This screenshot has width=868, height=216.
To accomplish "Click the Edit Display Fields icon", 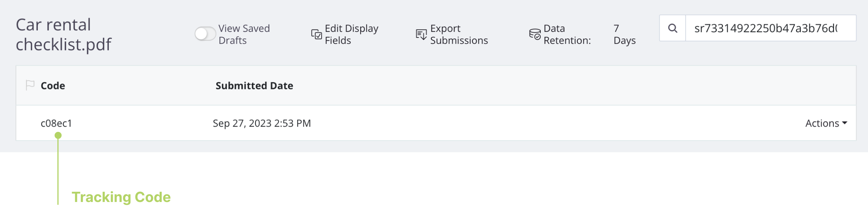I will [316, 34].
